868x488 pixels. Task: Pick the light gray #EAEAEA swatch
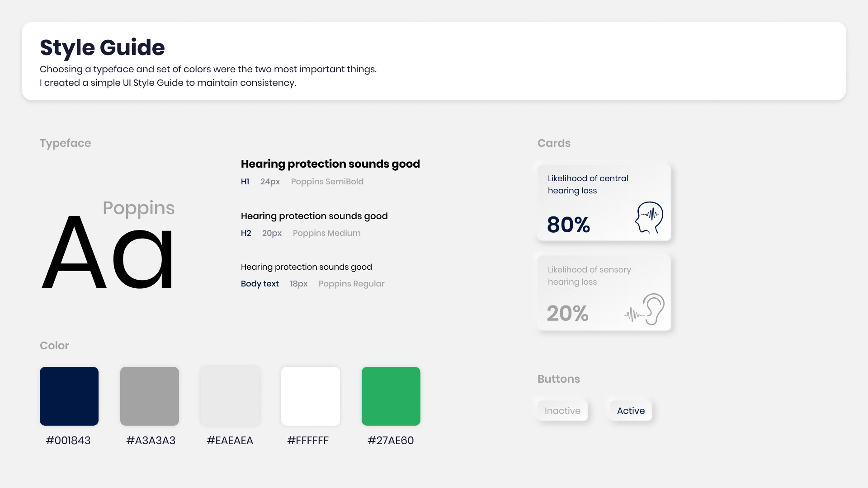point(230,396)
